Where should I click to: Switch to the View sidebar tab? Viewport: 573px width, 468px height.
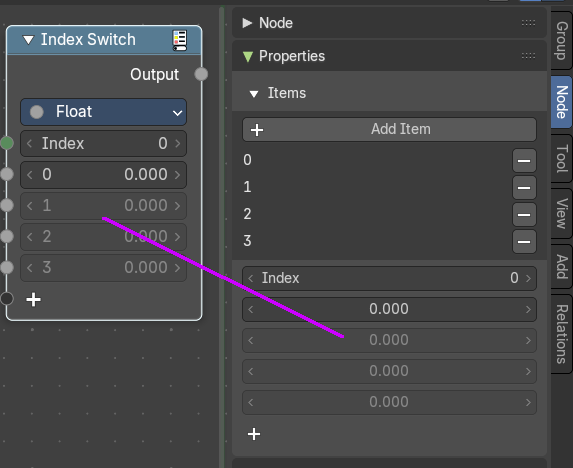[562, 213]
